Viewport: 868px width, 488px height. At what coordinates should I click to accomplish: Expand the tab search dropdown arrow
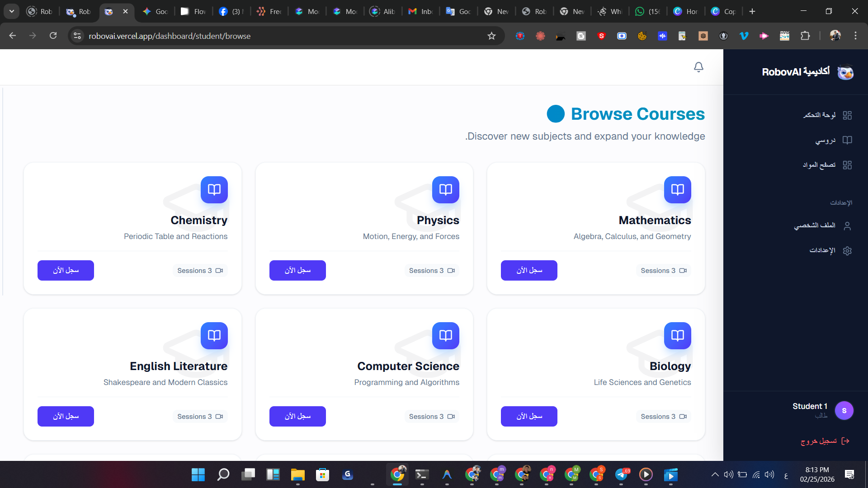(12, 11)
